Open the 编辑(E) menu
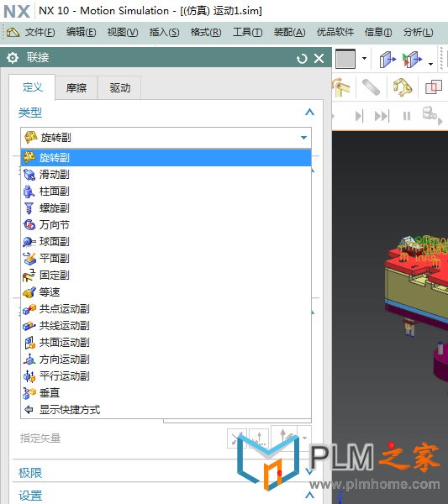The width and height of the screenshot is (448, 504). tap(81, 32)
